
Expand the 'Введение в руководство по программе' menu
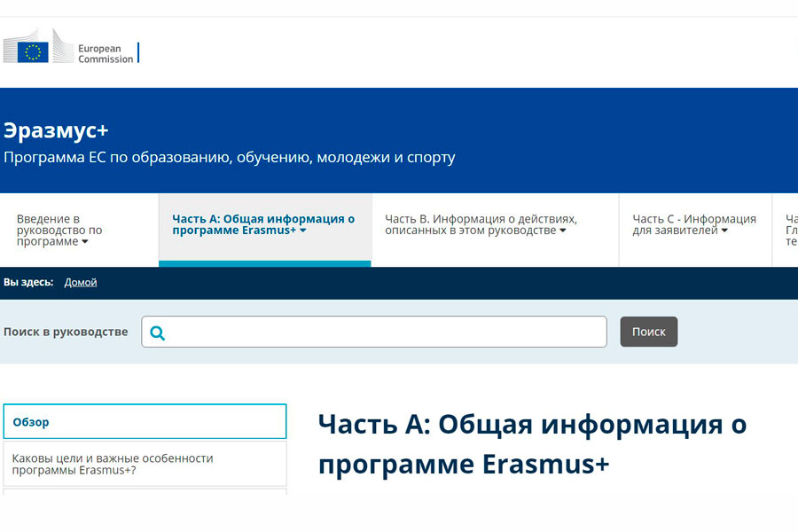pos(59,231)
